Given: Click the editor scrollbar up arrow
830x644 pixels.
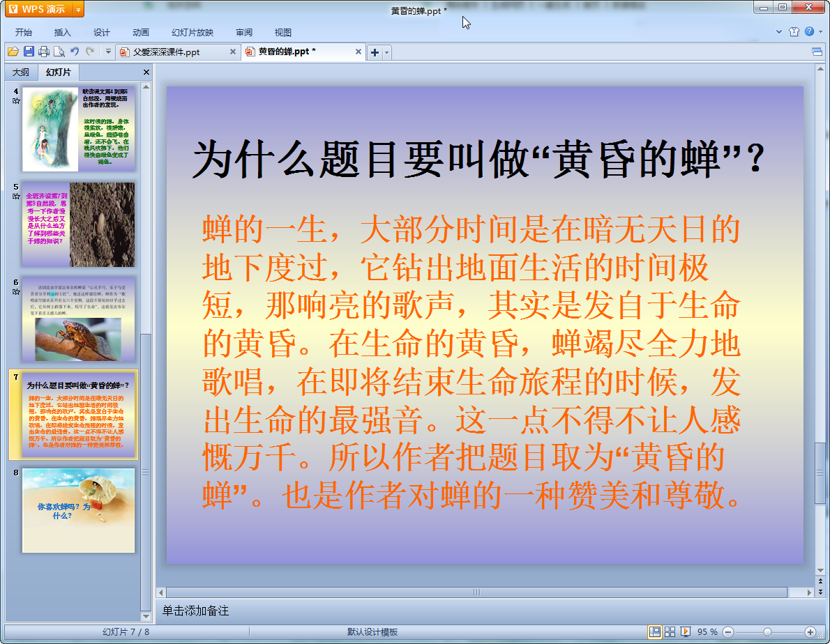Looking at the screenshot, I should click(x=820, y=69).
